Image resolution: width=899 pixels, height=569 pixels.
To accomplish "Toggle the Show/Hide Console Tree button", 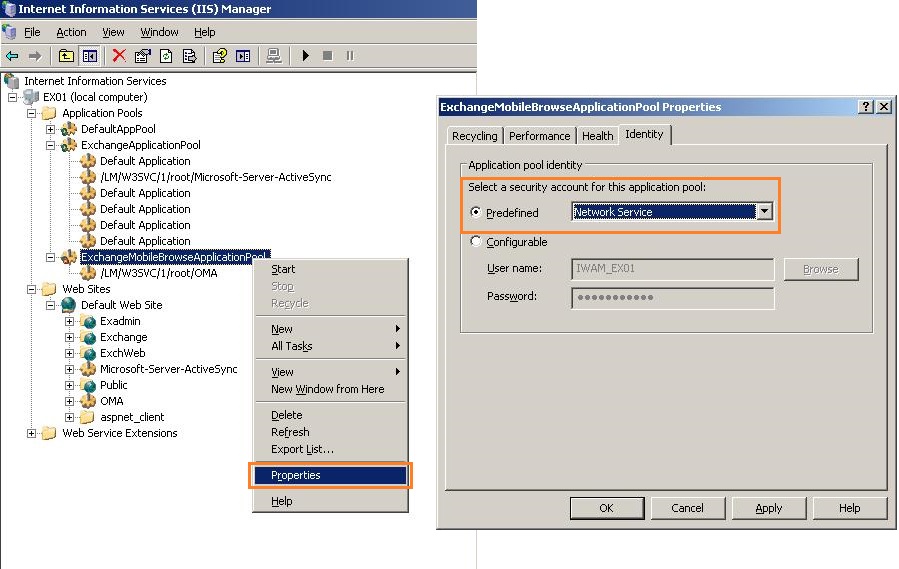I will (89, 56).
